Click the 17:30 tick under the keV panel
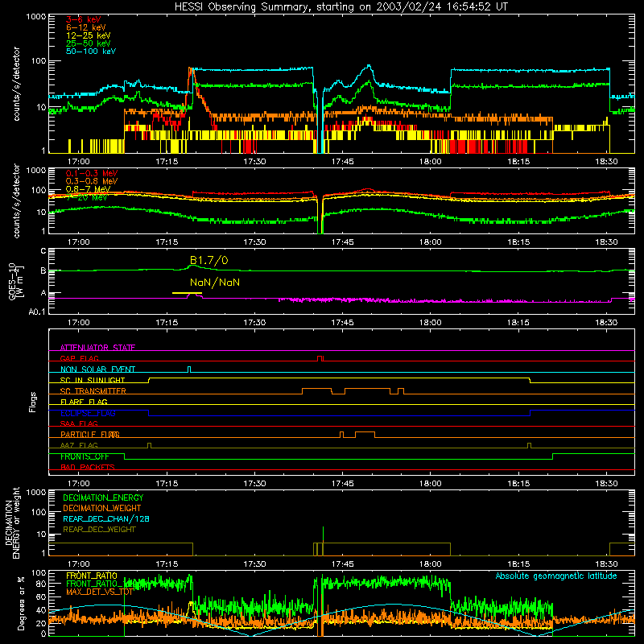The height and width of the screenshot is (644, 644). (x=254, y=162)
